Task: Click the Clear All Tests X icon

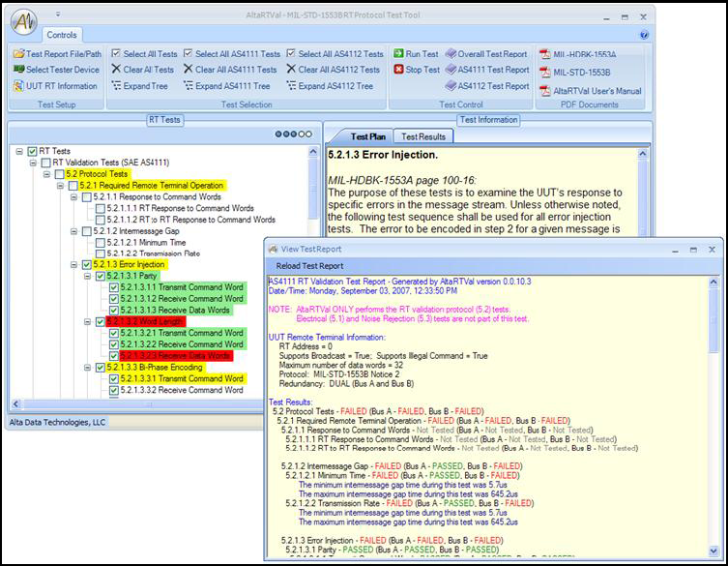Action: (x=116, y=70)
